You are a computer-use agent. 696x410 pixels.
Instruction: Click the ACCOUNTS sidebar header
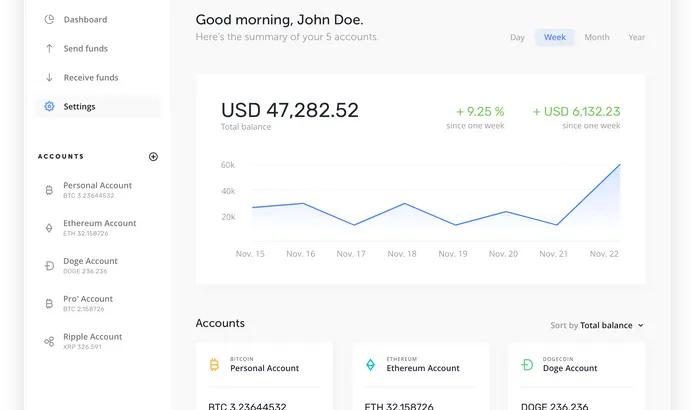tap(61, 157)
